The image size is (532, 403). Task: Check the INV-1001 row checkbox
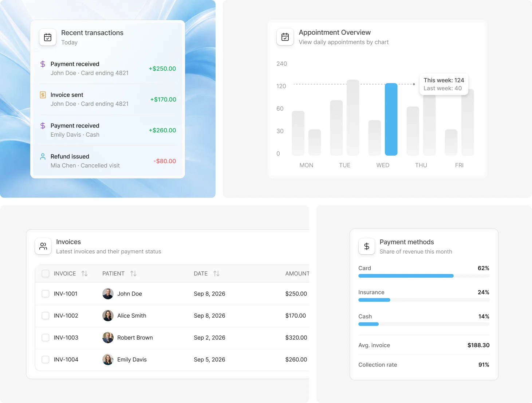point(46,294)
